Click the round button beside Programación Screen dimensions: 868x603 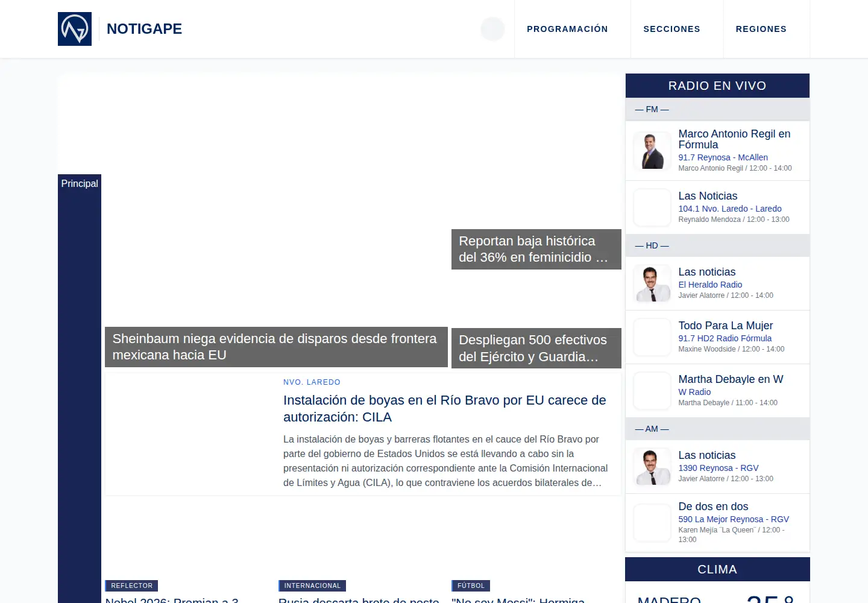(492, 29)
